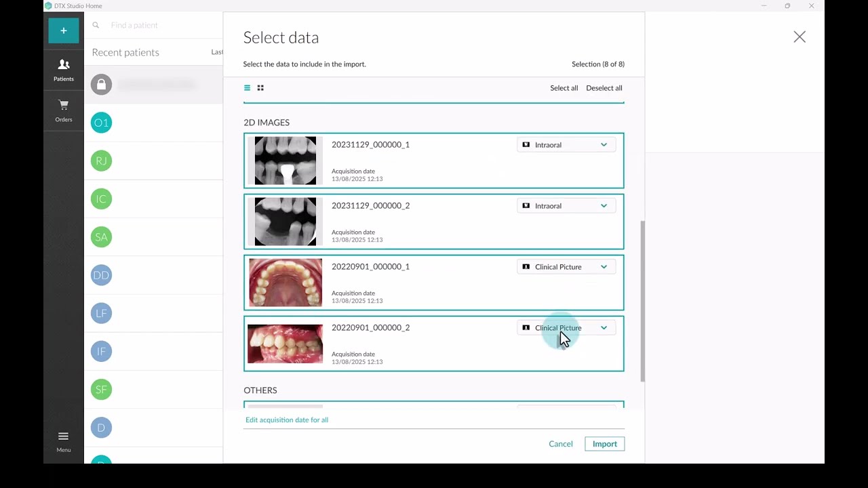Click the Import button
This screenshot has width=868, height=488.
click(x=605, y=444)
